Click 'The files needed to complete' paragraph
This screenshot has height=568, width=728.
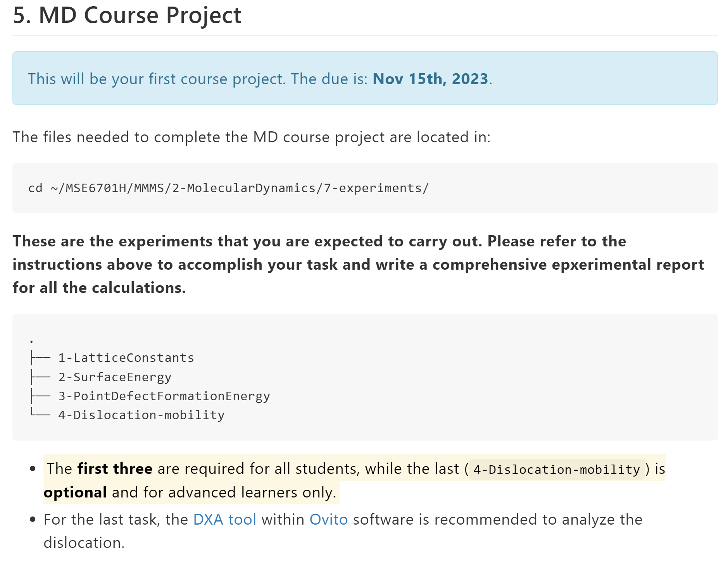click(x=251, y=137)
